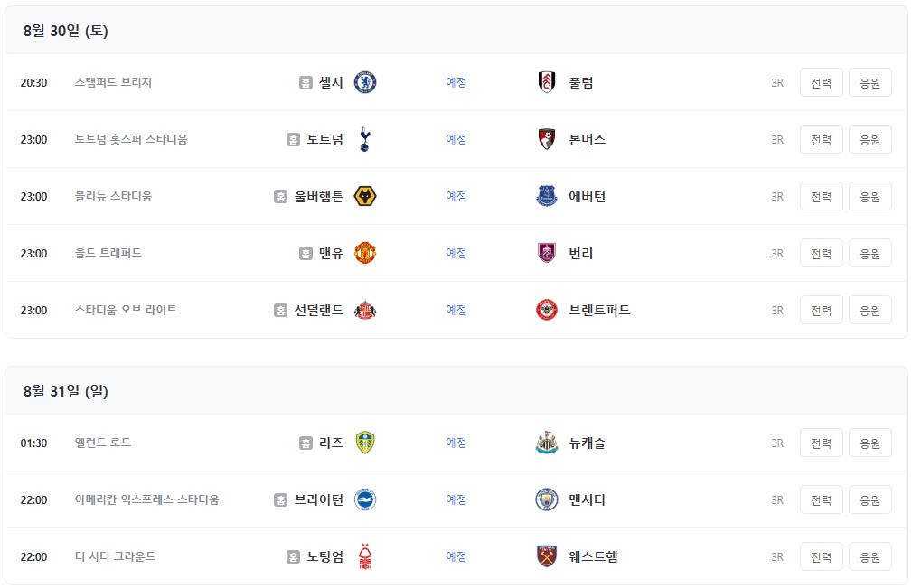Click the Fulham club crest

coord(547,82)
